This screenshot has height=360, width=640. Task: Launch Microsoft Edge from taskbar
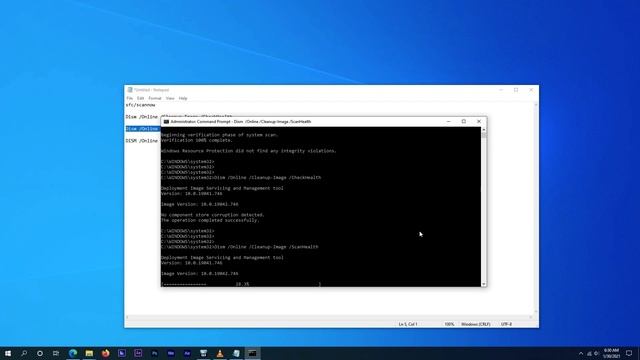pos(73,353)
